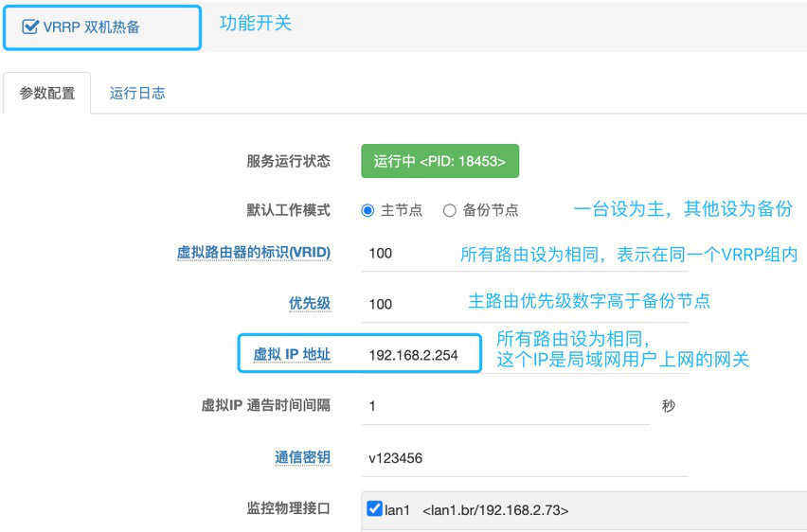
Task: Click the 通告时间间隔 seconds input
Action: pyautogui.click(x=502, y=406)
